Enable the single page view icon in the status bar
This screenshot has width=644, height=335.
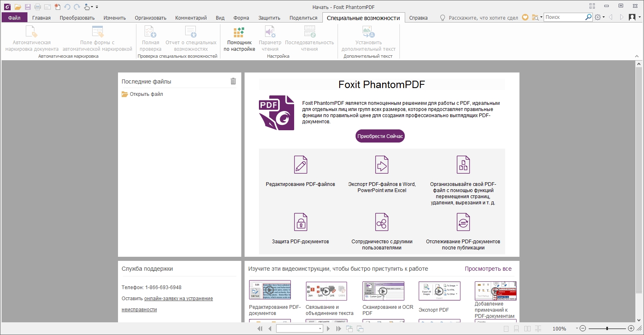(x=506, y=328)
